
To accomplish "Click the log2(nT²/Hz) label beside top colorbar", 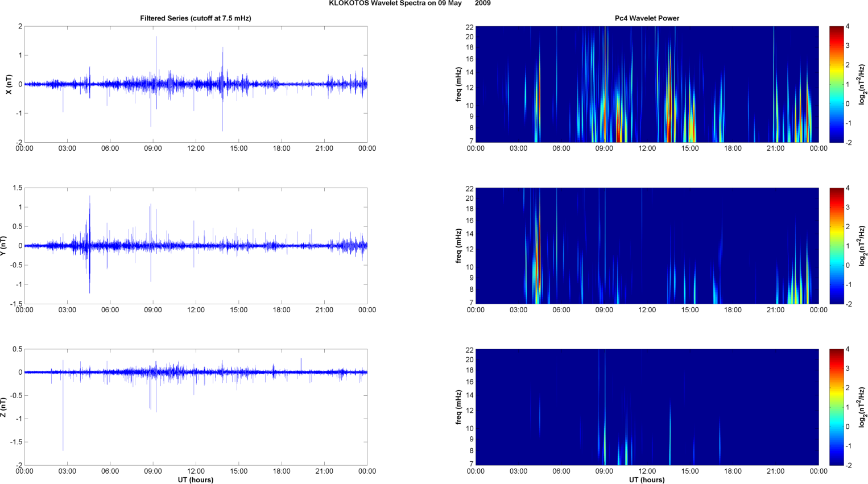I will coord(862,84).
